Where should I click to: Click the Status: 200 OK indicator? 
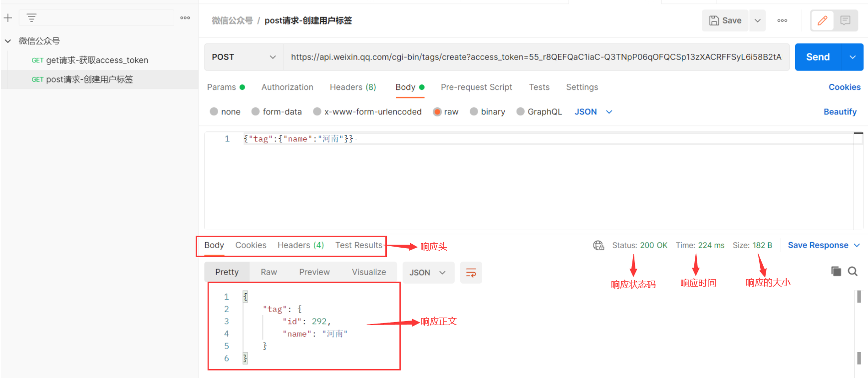pyautogui.click(x=640, y=245)
